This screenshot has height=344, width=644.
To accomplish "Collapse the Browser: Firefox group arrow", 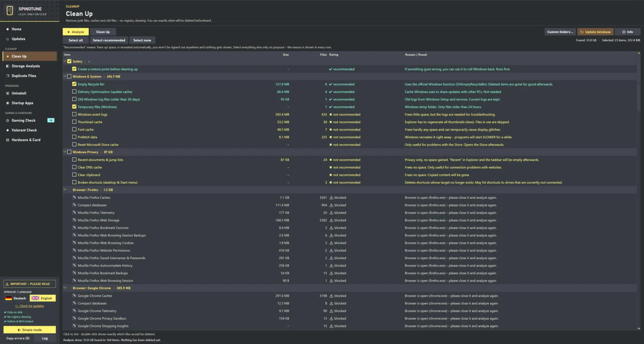I will [65, 190].
